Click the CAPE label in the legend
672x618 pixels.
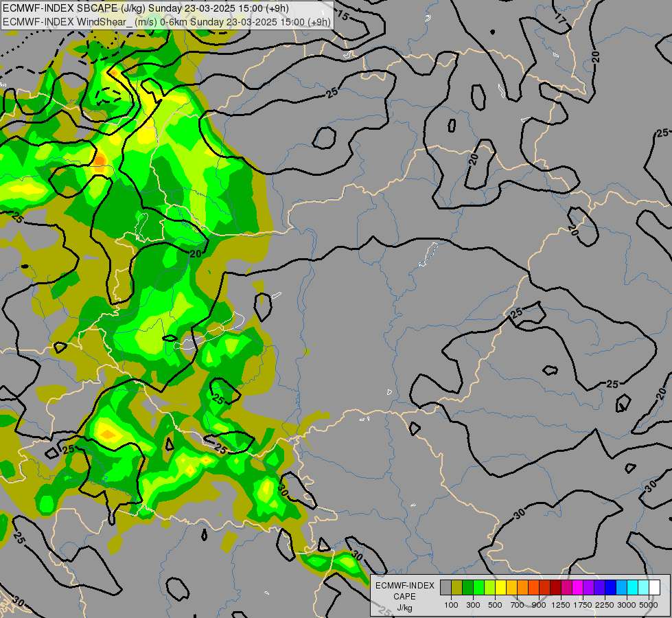coord(404,597)
